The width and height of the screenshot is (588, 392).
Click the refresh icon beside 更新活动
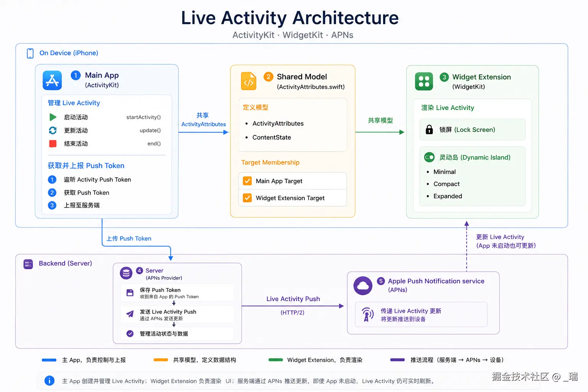[53, 131]
